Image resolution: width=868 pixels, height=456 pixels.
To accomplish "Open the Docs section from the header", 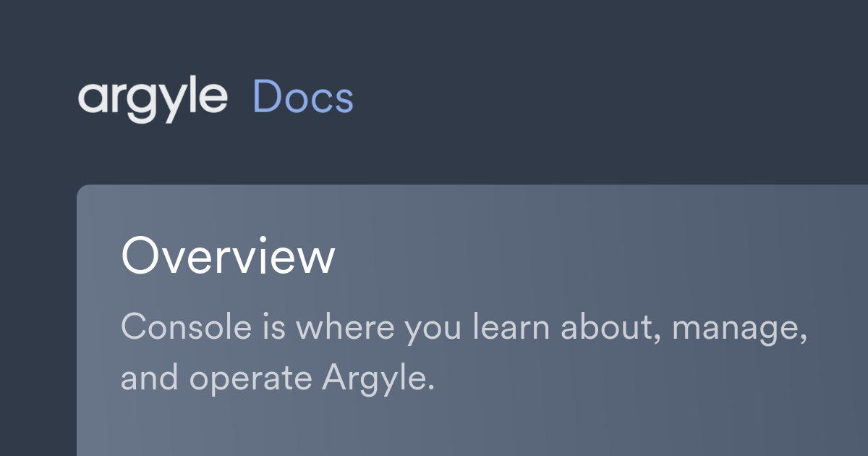I will 304,98.
